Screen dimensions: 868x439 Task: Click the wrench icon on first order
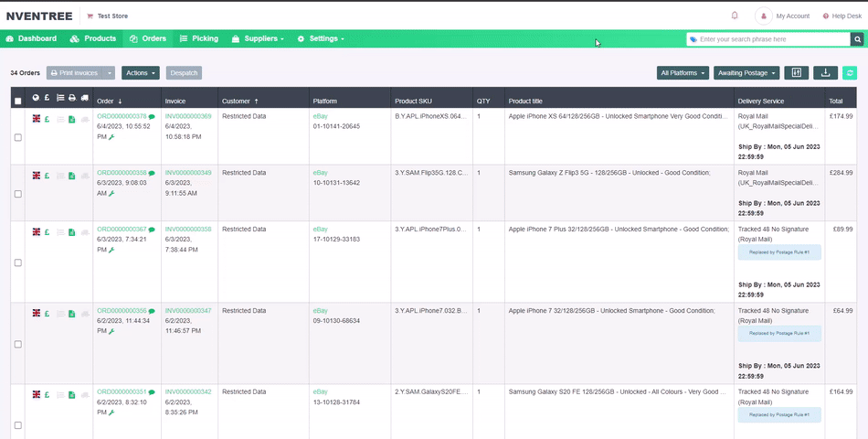pos(111,137)
